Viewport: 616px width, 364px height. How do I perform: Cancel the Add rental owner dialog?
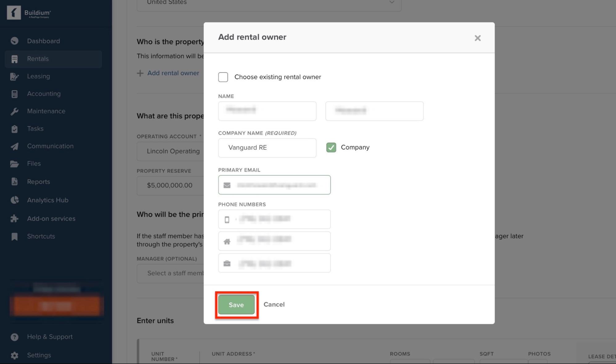tap(274, 305)
